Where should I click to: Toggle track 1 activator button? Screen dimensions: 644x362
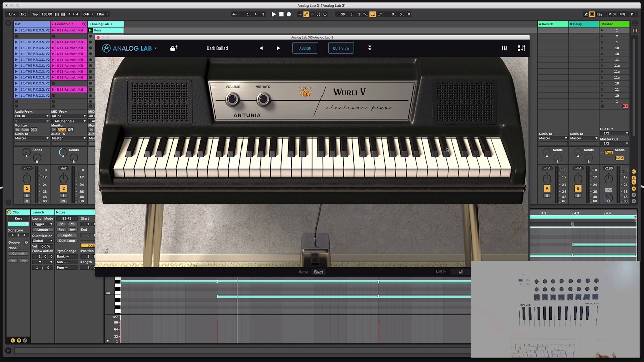(27, 188)
